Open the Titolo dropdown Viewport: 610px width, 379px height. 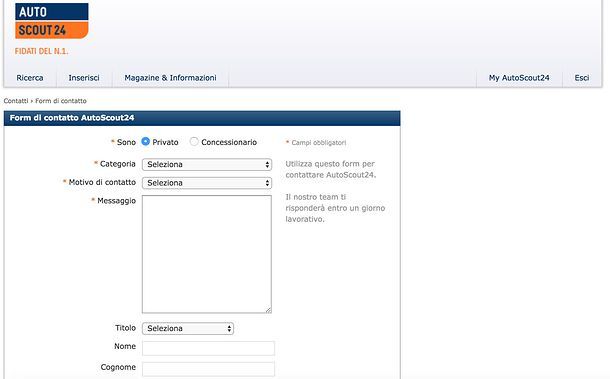click(188, 328)
